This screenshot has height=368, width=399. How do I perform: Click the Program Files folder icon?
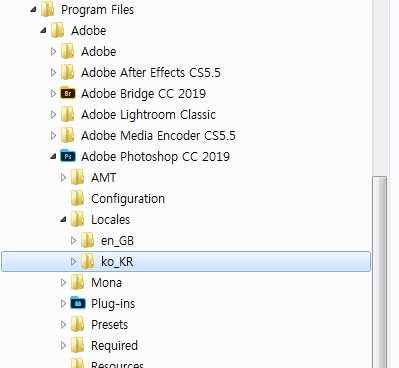(47, 9)
